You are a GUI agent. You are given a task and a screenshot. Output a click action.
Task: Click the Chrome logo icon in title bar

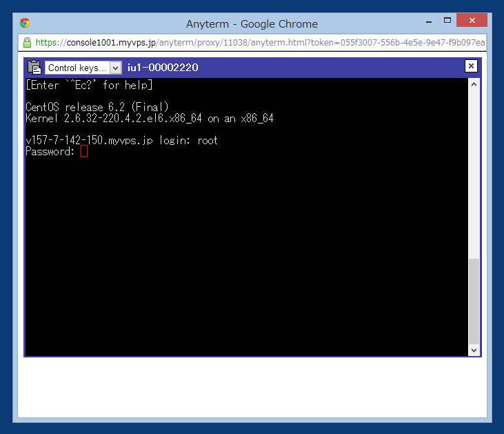point(25,23)
